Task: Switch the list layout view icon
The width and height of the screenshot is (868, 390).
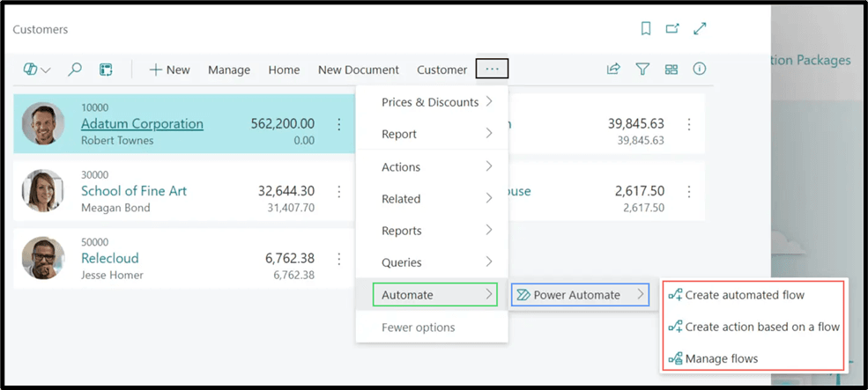Action: 671,70
